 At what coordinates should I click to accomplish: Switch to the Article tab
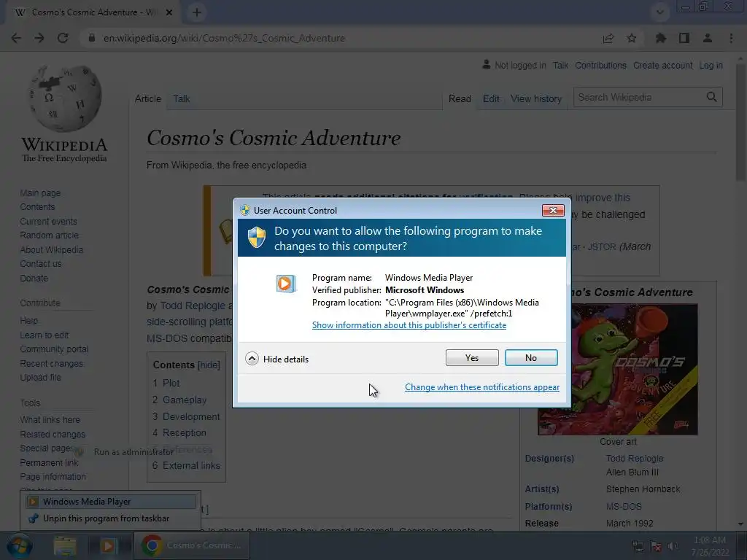(x=147, y=98)
